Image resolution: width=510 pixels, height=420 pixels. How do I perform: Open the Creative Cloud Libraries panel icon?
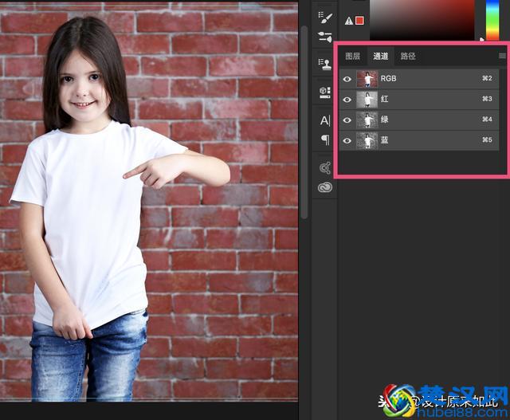click(324, 188)
